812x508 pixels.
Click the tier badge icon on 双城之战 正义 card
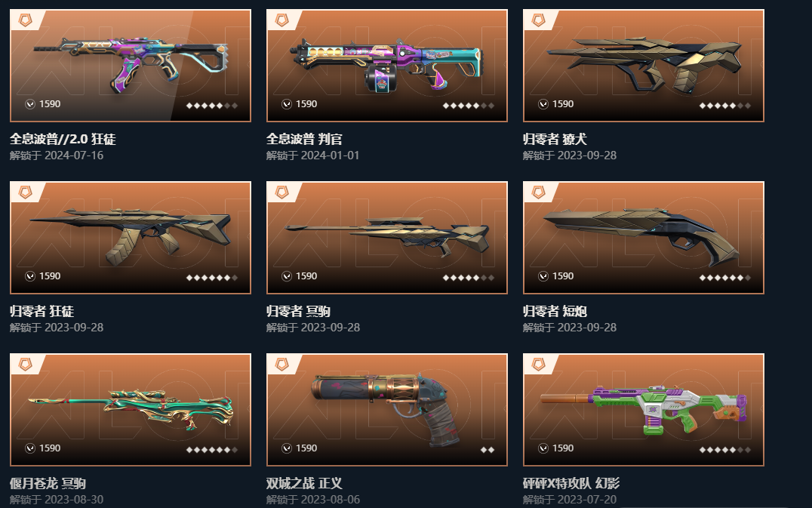281,365
